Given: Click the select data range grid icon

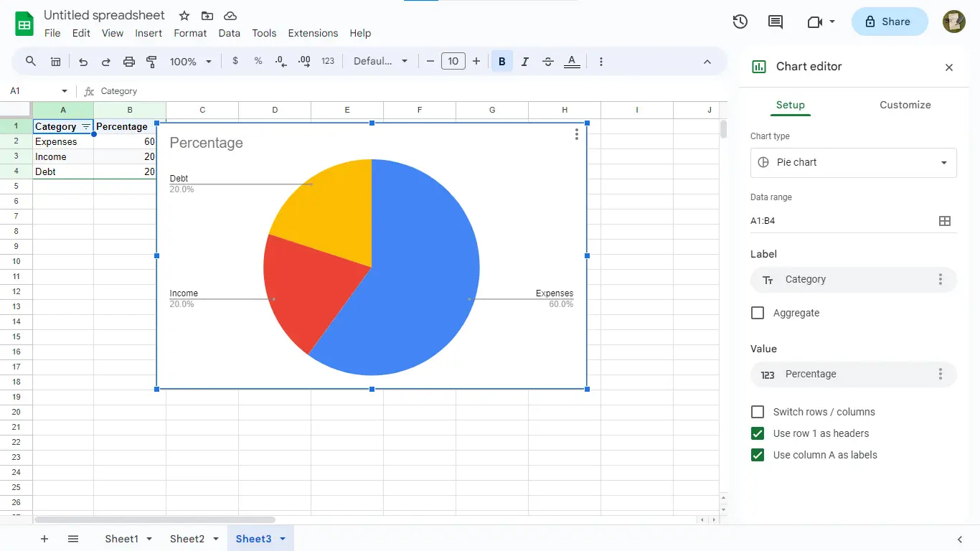Looking at the screenshot, I should coord(945,221).
